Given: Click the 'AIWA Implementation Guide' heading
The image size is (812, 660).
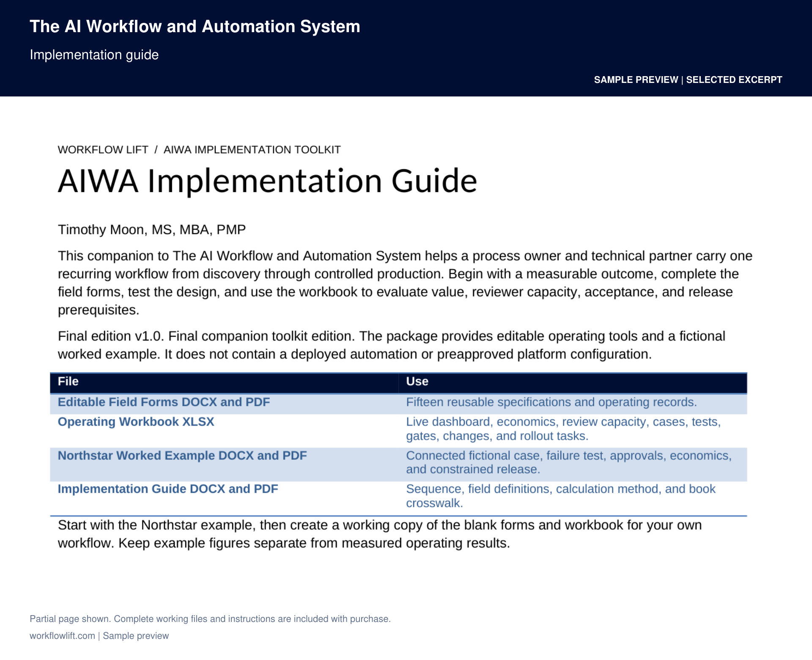Looking at the screenshot, I should [268, 181].
